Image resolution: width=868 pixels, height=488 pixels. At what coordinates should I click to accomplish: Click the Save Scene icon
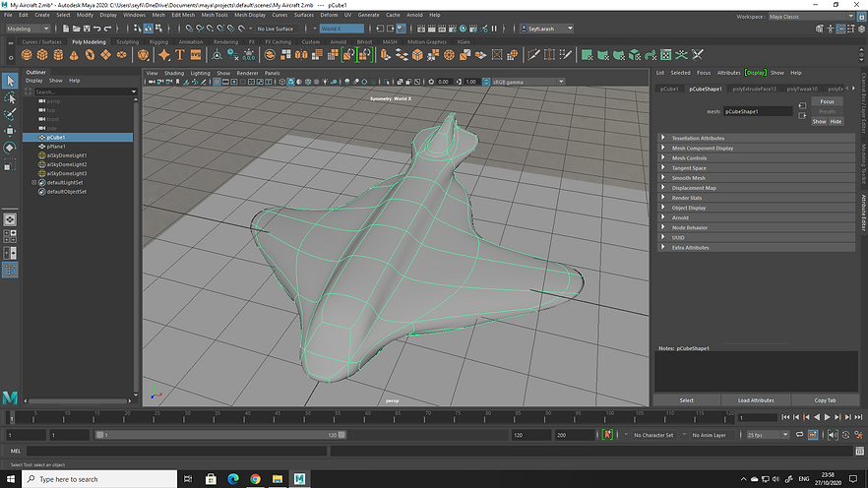tap(87, 29)
